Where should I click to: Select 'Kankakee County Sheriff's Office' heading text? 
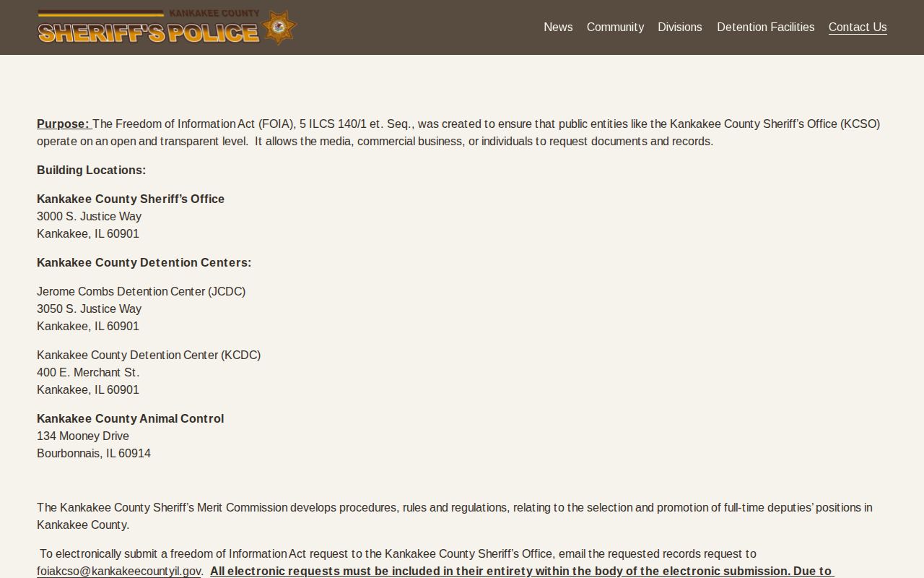click(131, 199)
